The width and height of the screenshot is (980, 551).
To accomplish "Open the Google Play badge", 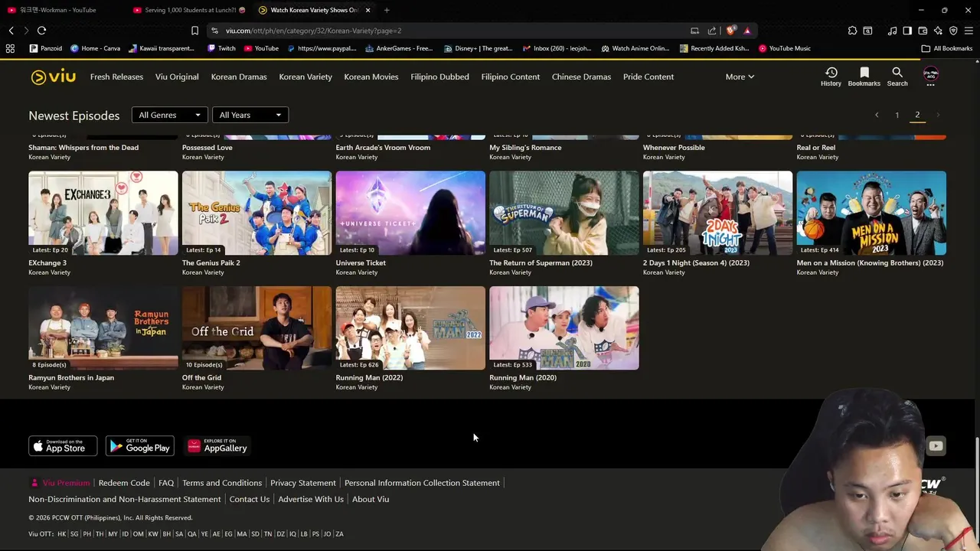I will tap(140, 445).
